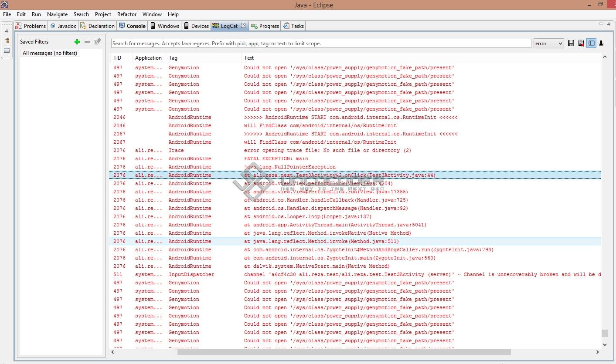Delete selected logcat filter with minus icon
This screenshot has height=364, width=616.
pyautogui.click(x=87, y=42)
